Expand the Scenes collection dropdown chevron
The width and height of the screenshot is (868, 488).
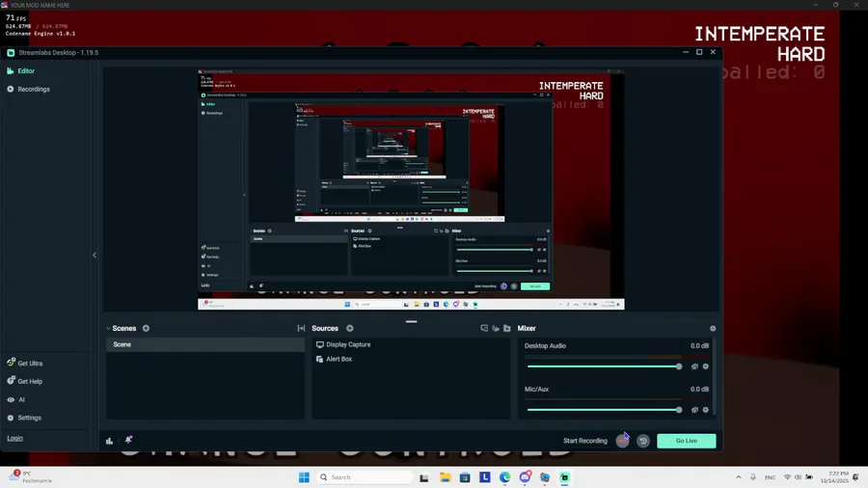[x=108, y=329]
